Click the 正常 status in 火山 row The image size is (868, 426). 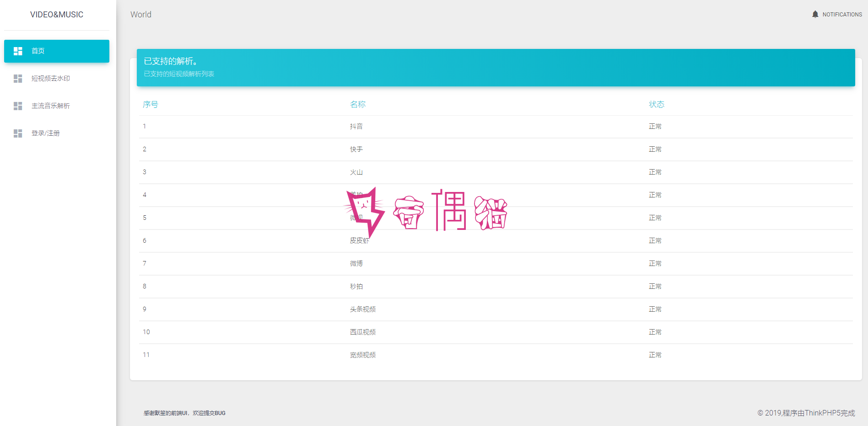tap(655, 172)
